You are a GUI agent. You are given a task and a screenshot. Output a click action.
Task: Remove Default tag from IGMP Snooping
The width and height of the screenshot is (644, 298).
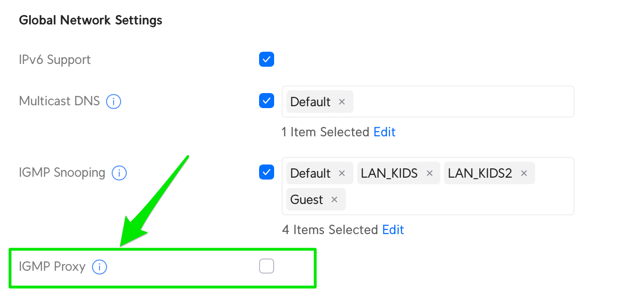point(342,173)
